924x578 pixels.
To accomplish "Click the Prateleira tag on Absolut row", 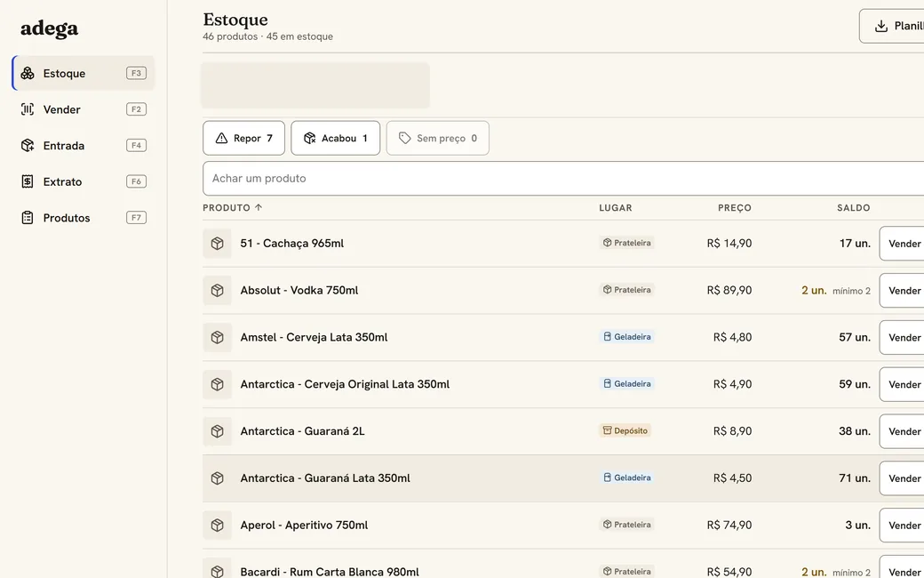I will [x=626, y=290].
